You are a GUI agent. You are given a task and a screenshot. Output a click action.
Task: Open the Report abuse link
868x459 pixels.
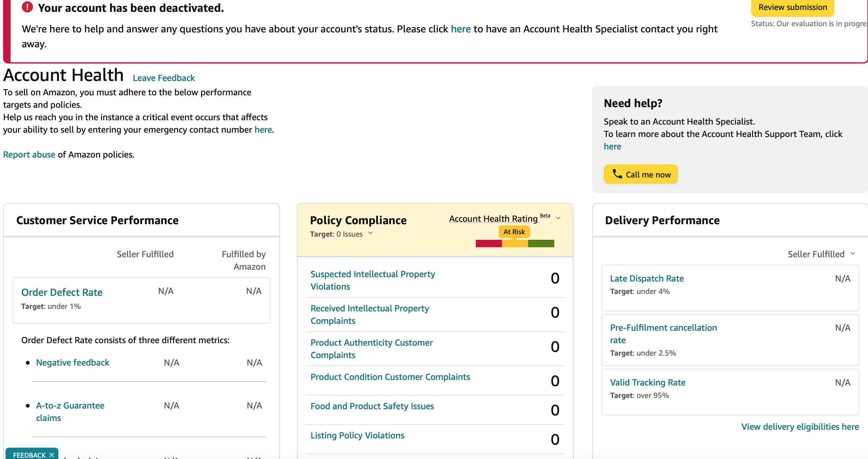(x=29, y=154)
